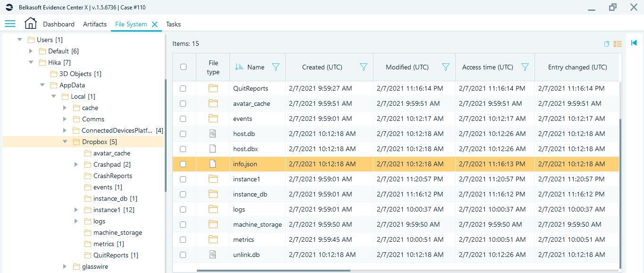
Task: Open the Name column filter
Action: [276, 67]
